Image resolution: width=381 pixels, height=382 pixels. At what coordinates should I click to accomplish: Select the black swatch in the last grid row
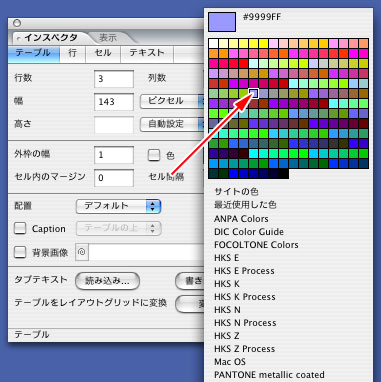point(284,174)
